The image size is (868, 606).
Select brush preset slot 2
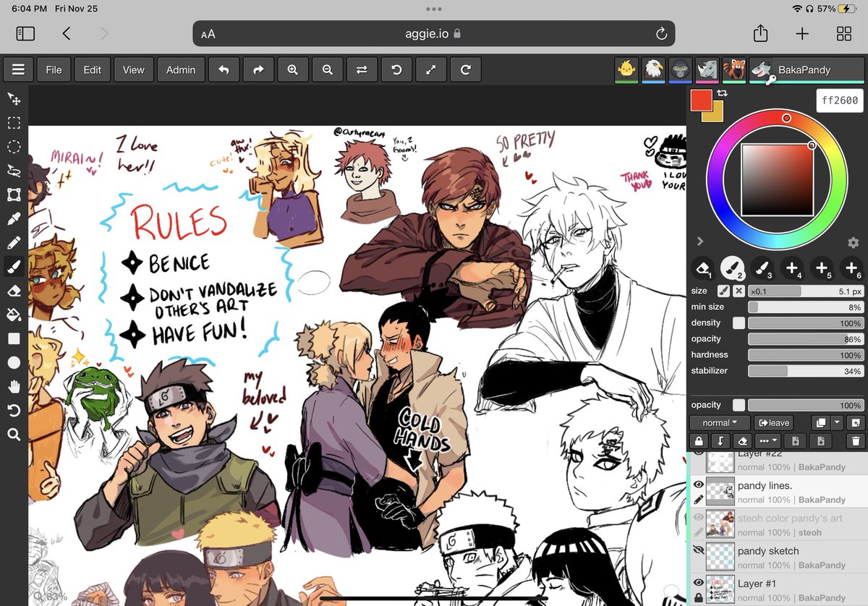point(732,268)
